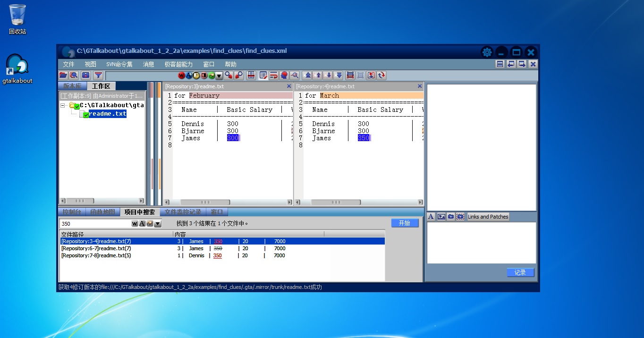Viewport: 644px width, 338px height.
Task: Click the red printer-style toolbar icon
Action: [251, 75]
